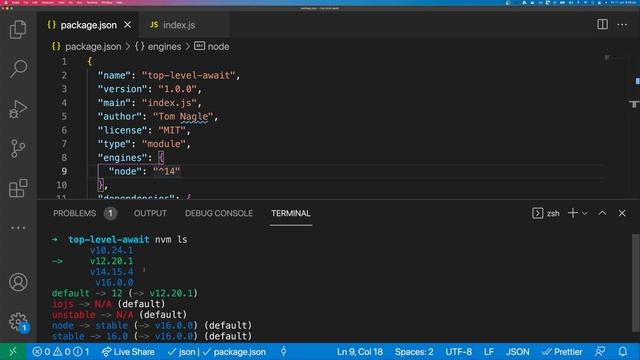Select the zsh terminal instance

tap(546, 213)
